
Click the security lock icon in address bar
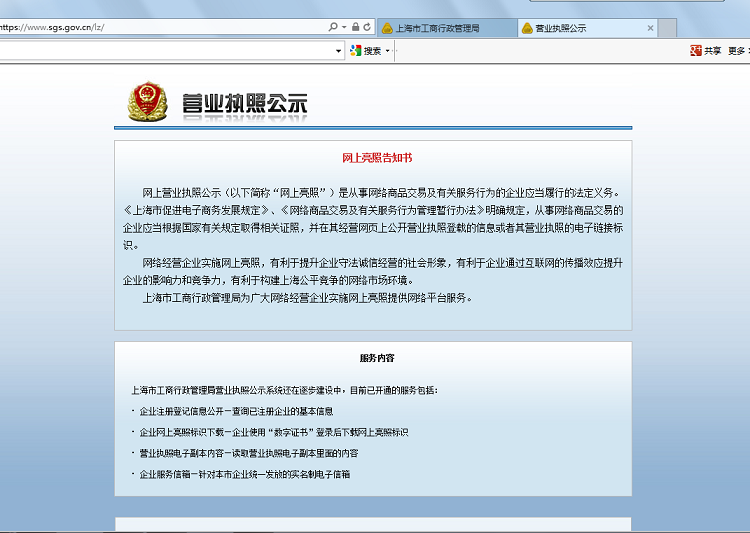(x=355, y=27)
